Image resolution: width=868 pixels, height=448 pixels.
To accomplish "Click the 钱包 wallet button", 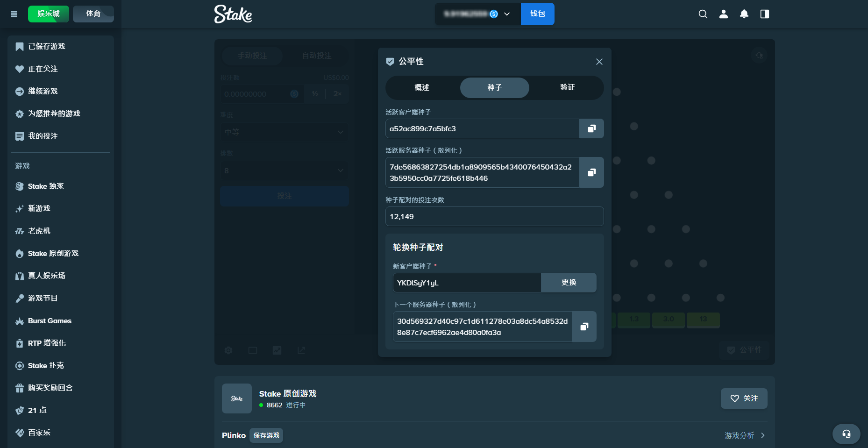I will (x=538, y=14).
